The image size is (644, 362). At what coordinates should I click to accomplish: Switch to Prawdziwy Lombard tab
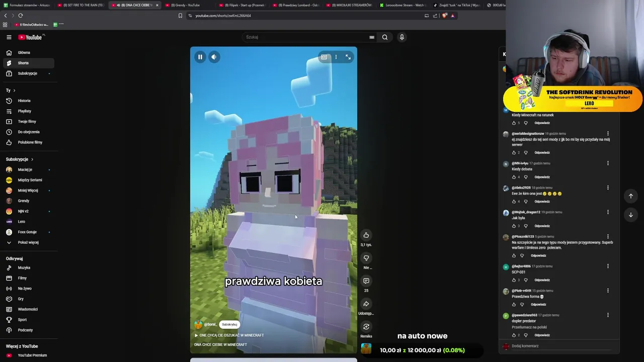pyautogui.click(x=297, y=5)
